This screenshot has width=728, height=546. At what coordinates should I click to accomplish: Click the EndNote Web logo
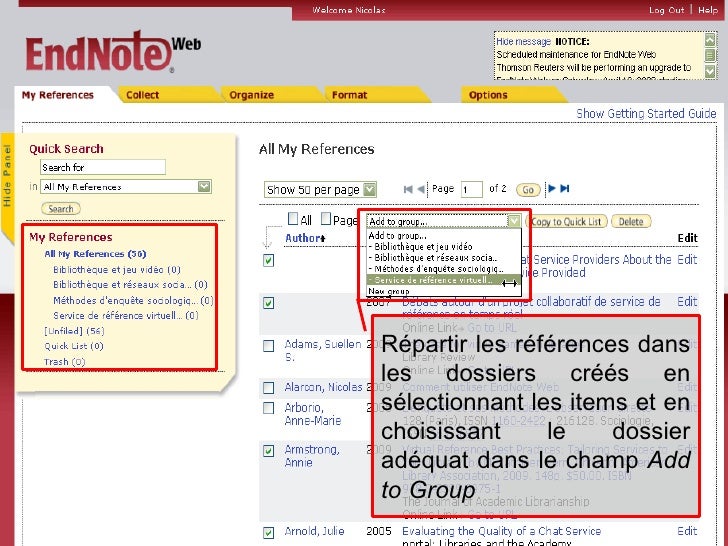(113, 52)
